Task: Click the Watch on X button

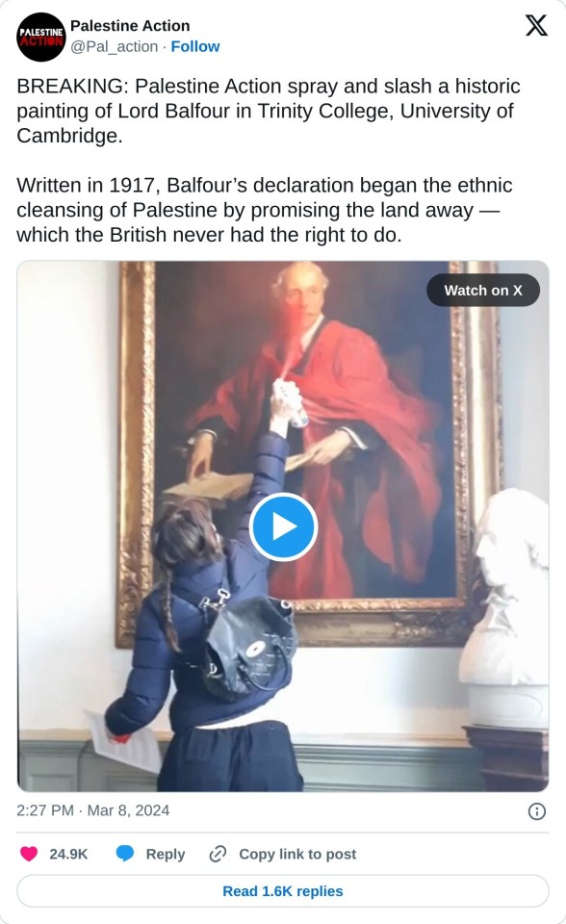Action: pyautogui.click(x=483, y=290)
